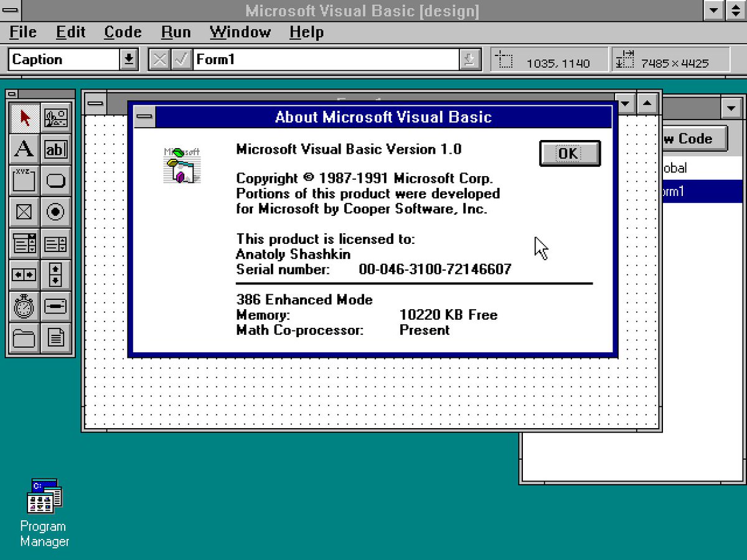
Task: Select the Option Button tool
Action: [x=56, y=212]
